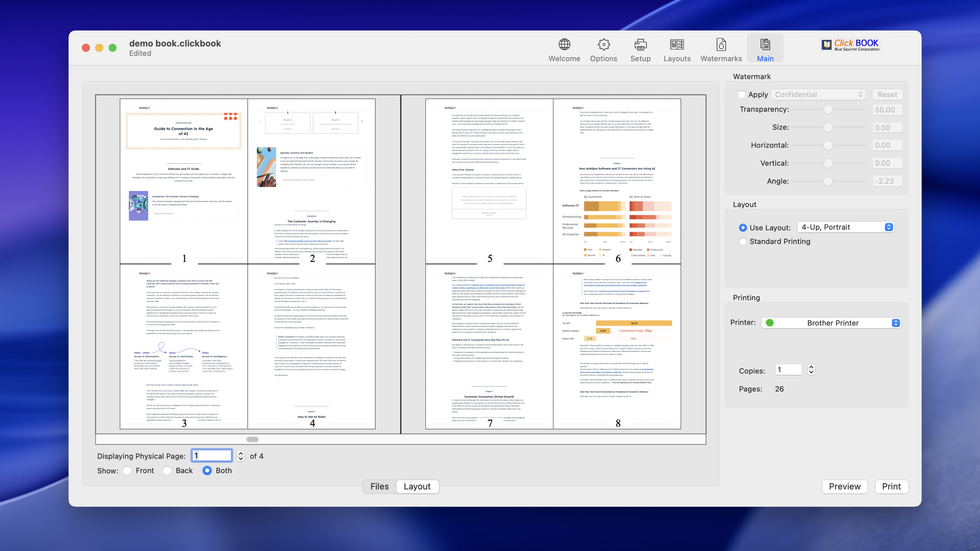Adjust the Transparency slider
This screenshot has width=980, height=551.
pyautogui.click(x=828, y=109)
